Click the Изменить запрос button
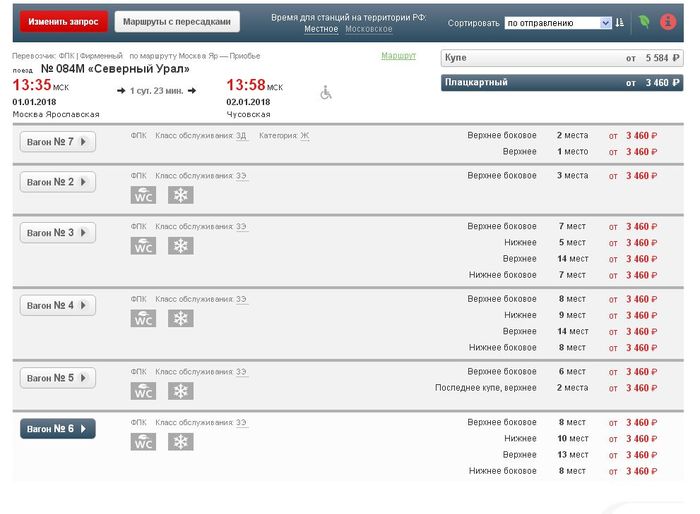700x514 pixels. pyautogui.click(x=62, y=22)
